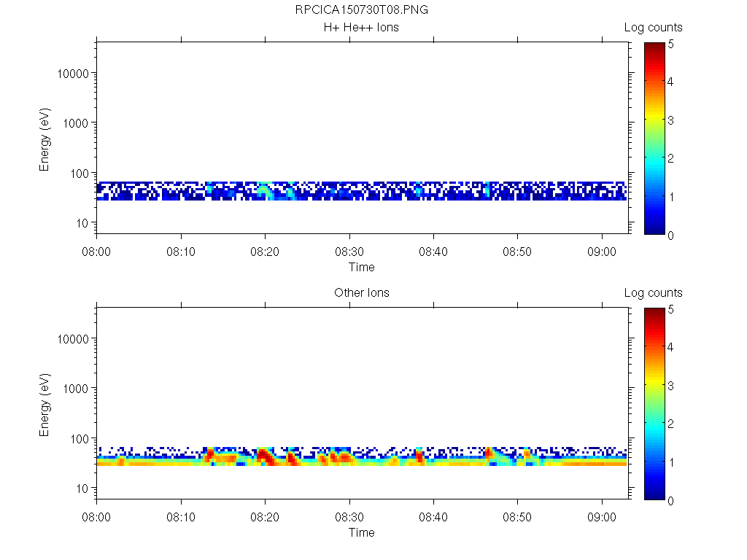This screenshot has width=747, height=560.
Task: Click the 08:40 tick label in top panel
Action: click(433, 252)
